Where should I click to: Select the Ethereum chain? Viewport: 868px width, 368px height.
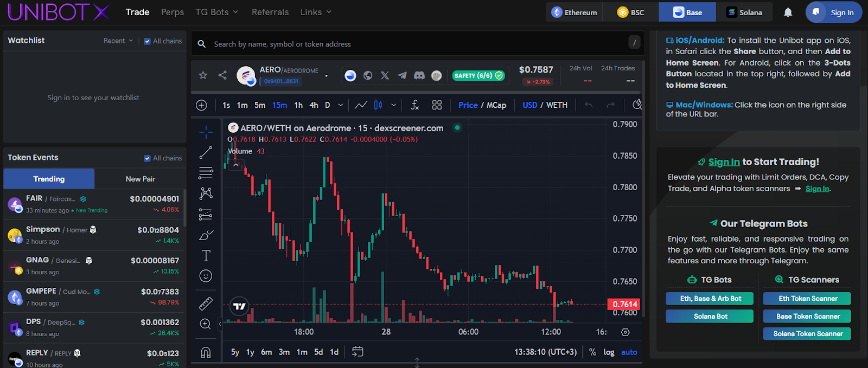(575, 12)
